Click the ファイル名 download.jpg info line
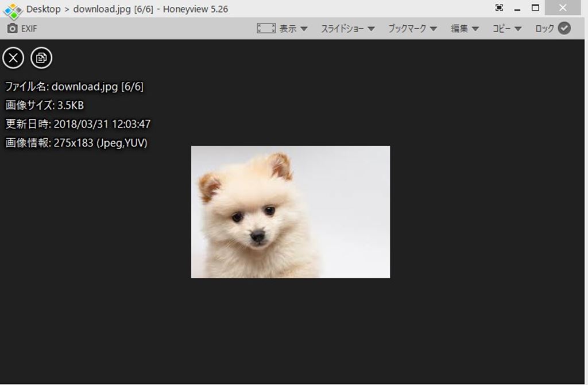 [x=74, y=87]
